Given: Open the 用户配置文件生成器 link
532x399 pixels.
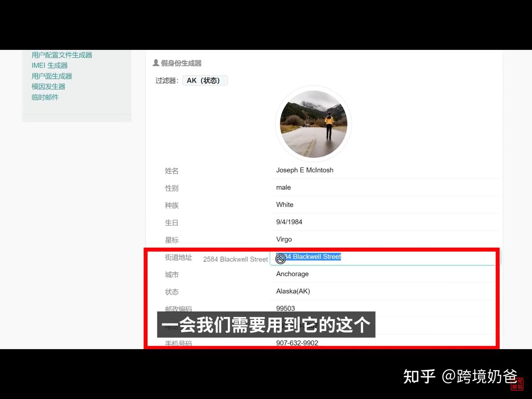Looking at the screenshot, I should [62, 54].
